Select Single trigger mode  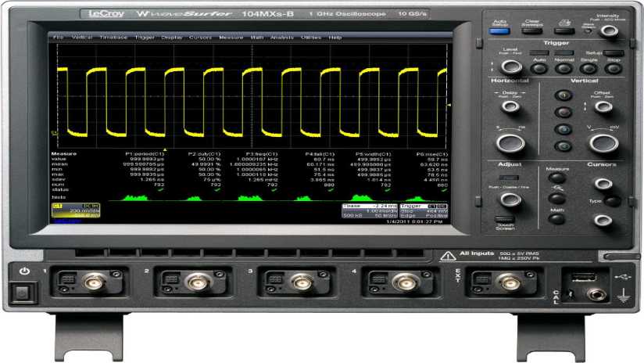[x=589, y=68]
